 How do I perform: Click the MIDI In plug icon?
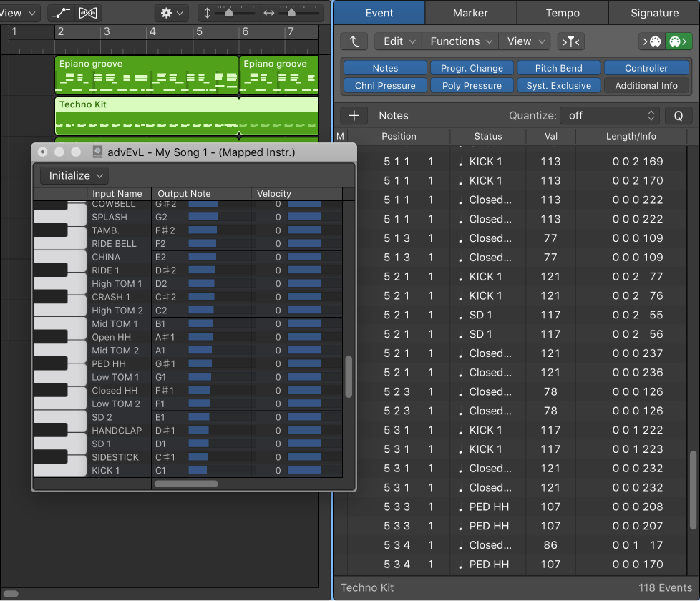coord(651,41)
